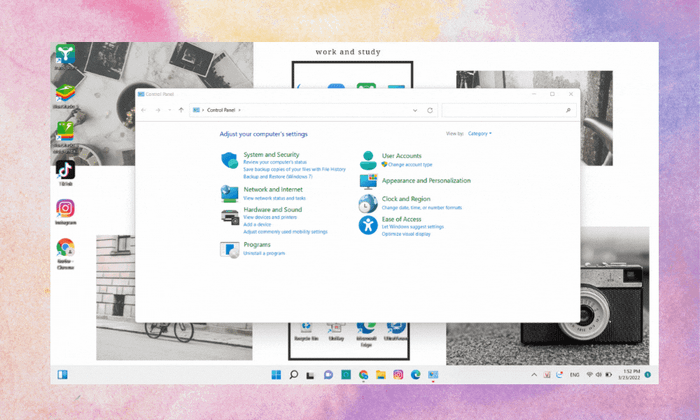Show hidden system tray icons
Viewport: 700px width, 420px height.
coord(534,375)
